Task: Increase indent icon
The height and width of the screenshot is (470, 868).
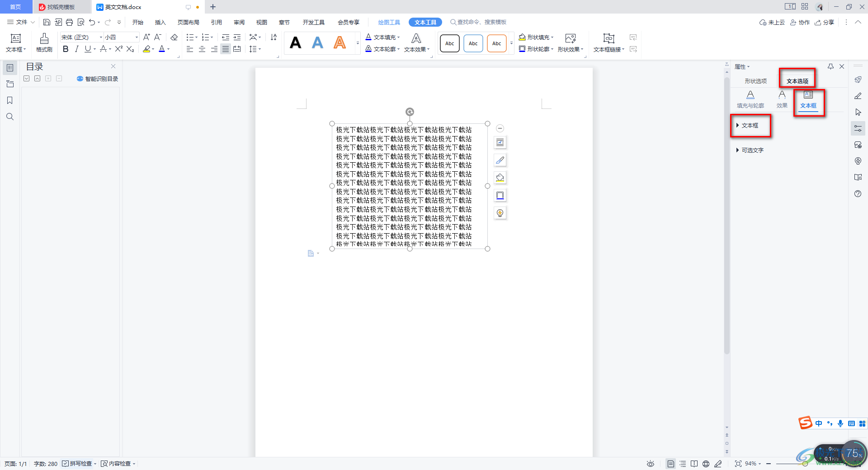Action: [237, 37]
